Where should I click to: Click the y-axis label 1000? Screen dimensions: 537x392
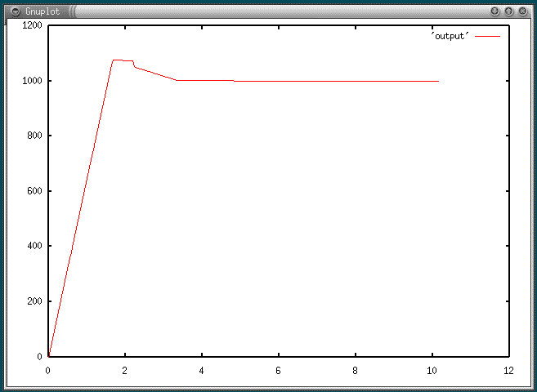32,81
